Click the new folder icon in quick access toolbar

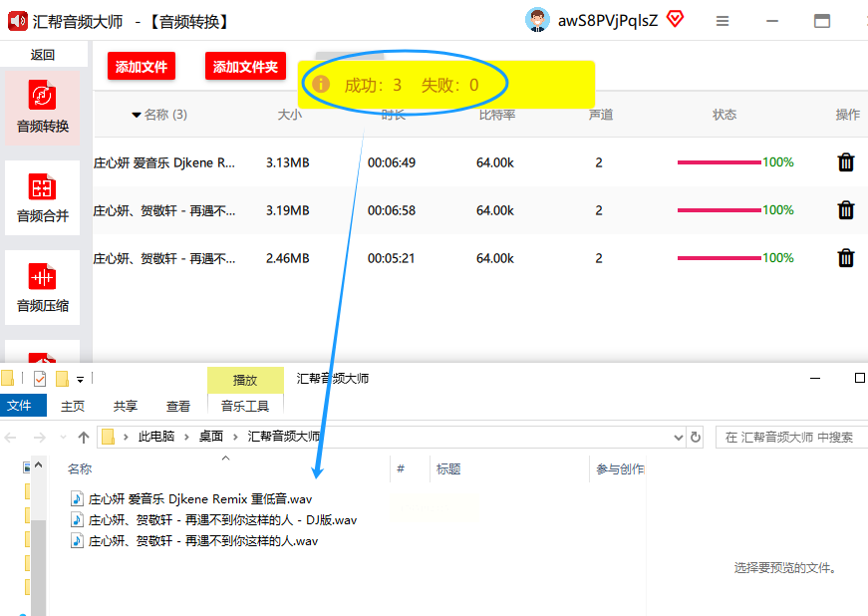(62, 379)
